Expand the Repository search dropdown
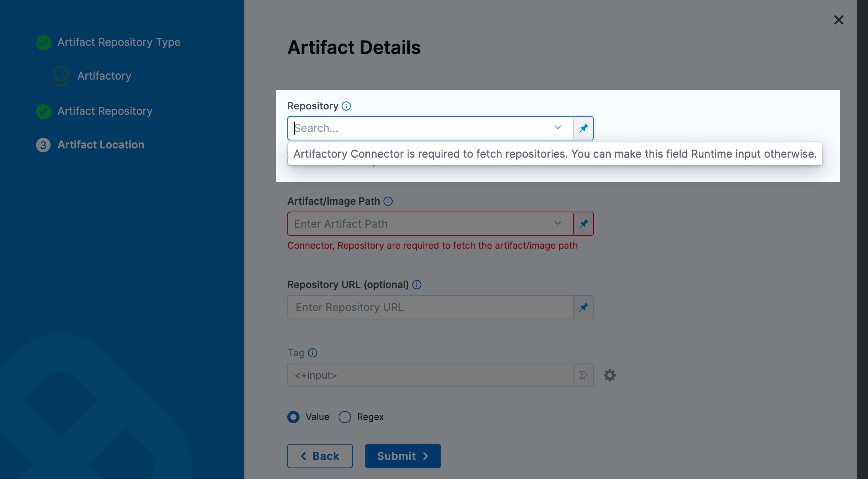 point(558,128)
